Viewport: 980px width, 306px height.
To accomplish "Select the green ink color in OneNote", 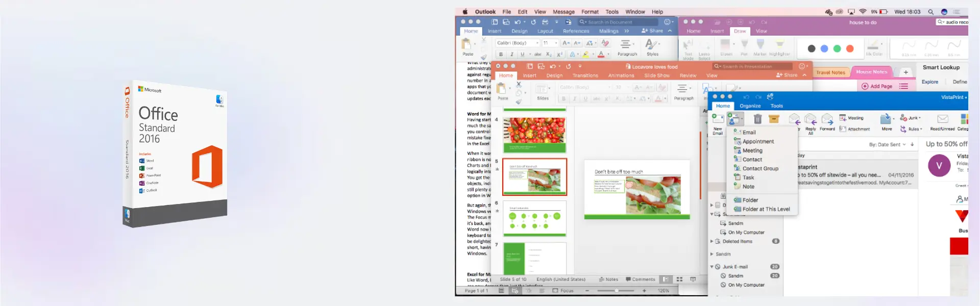I will [837, 49].
